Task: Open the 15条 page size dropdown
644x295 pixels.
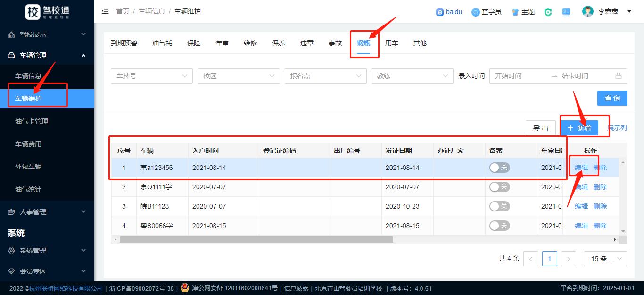Action: click(605, 259)
